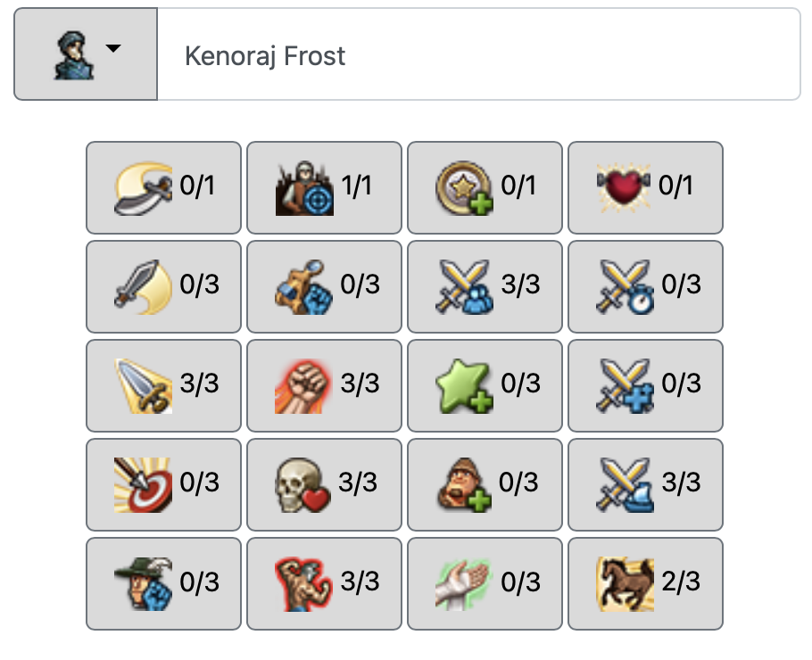Click crossed swords with blue plus skill
The image size is (812, 660).
(x=645, y=385)
